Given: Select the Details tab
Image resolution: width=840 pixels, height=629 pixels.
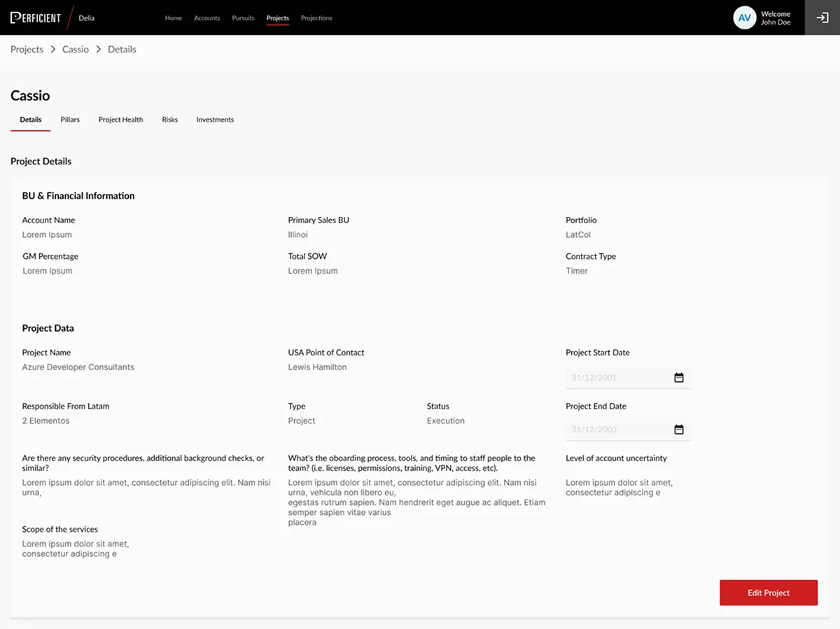Looking at the screenshot, I should (31, 120).
